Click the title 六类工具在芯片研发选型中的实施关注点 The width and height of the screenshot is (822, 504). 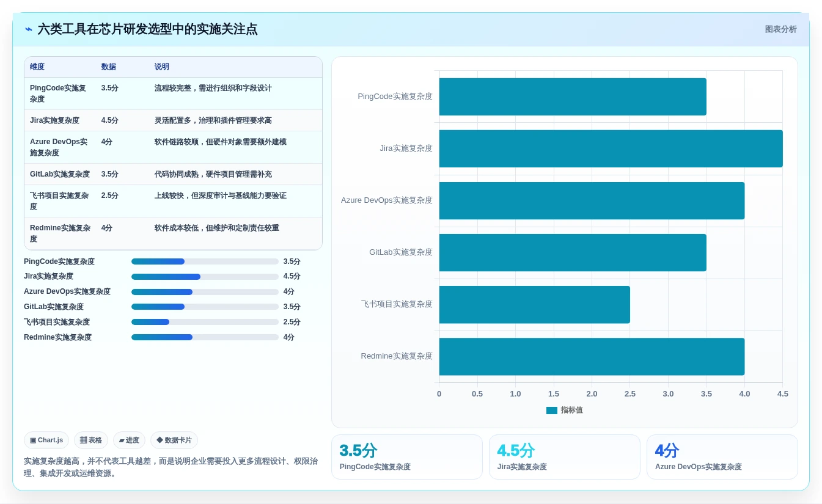pyautogui.click(x=147, y=29)
